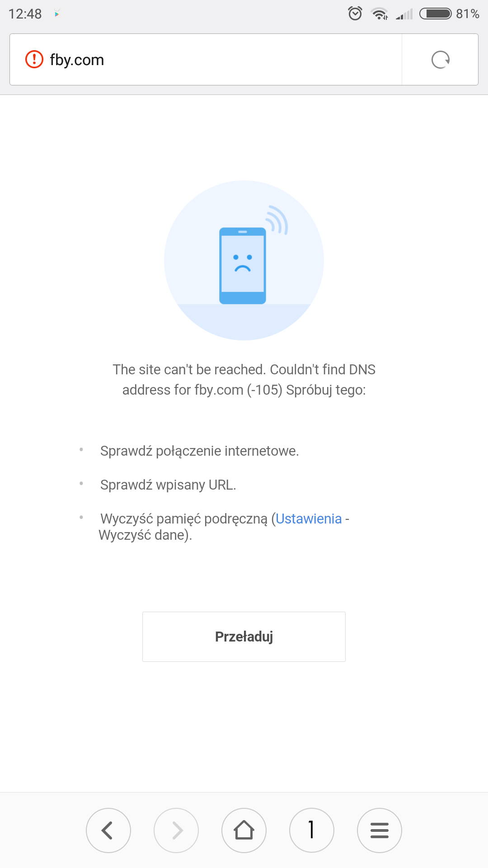Open the browser home page
Screen dimensions: 488x868
(x=244, y=830)
